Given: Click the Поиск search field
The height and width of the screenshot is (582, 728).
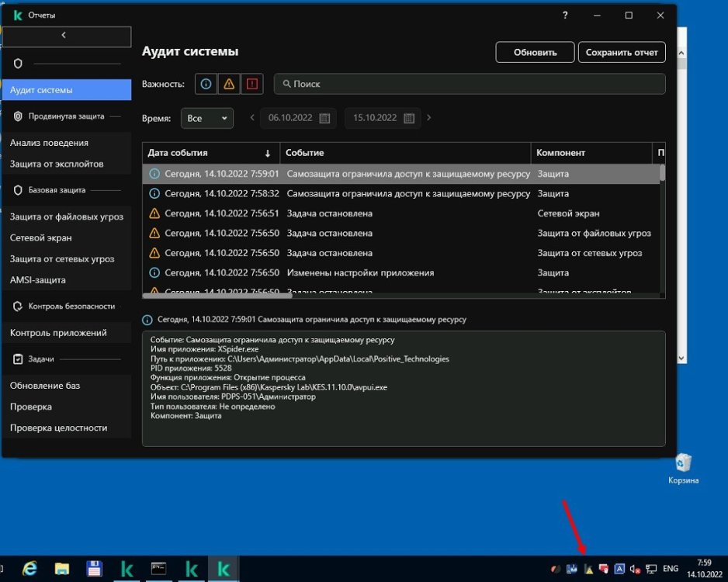Looking at the screenshot, I should (x=470, y=84).
